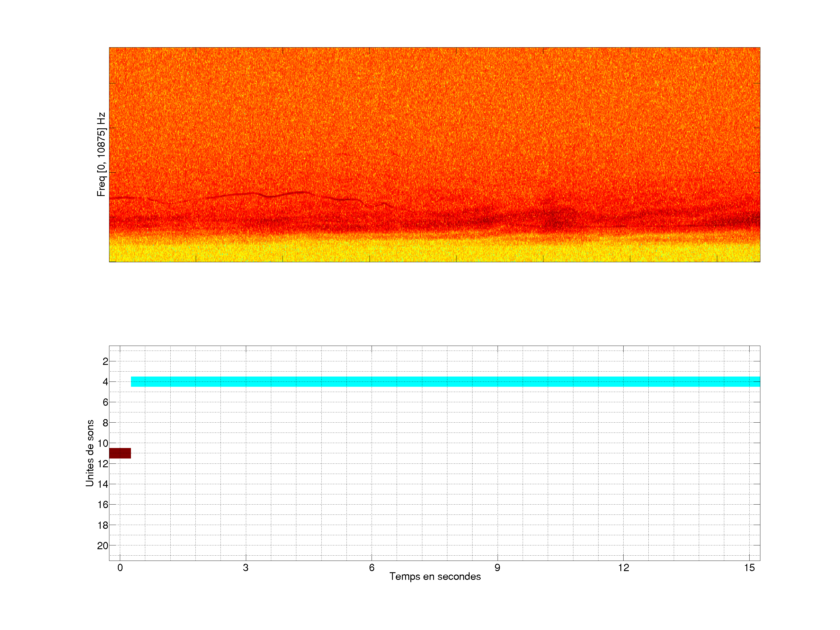Click the 'Unites de sons' axis label
Screen dimensions: 840x630
90,453
